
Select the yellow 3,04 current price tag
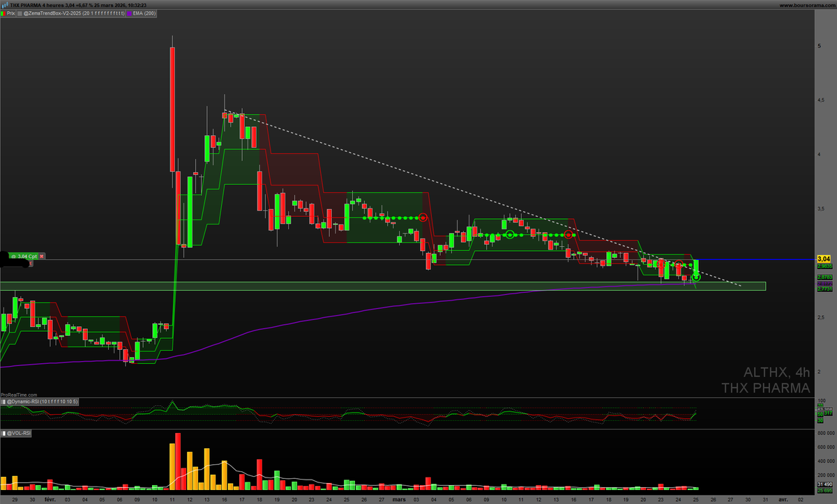[x=823, y=258]
